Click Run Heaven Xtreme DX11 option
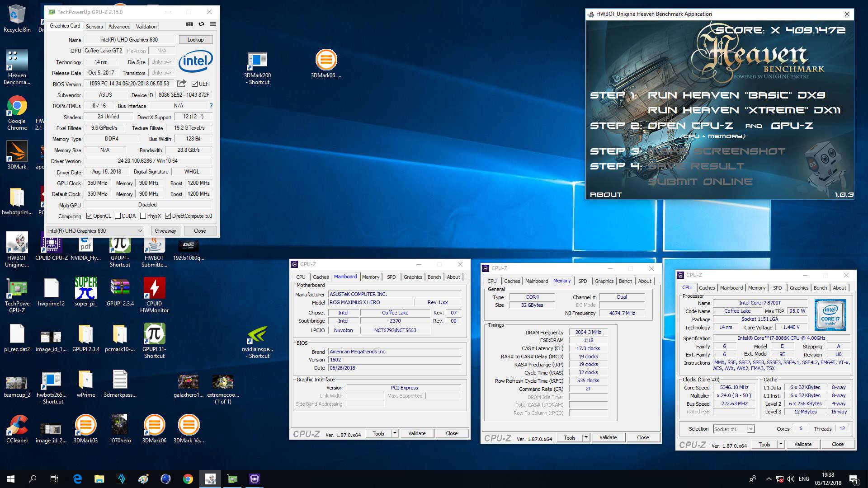Image resolution: width=868 pixels, height=488 pixels. pyautogui.click(x=744, y=110)
